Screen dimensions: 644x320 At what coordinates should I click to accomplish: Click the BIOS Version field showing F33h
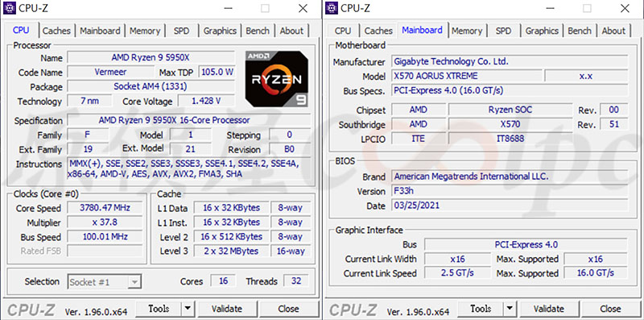tap(510, 191)
